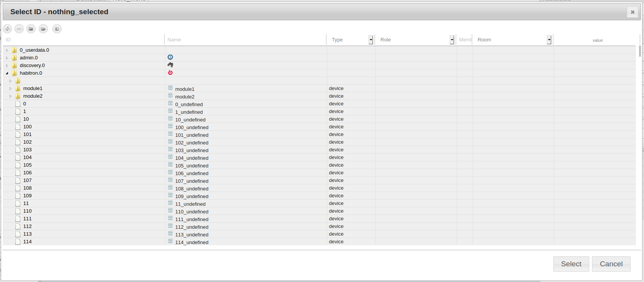Click the file icon of ID 108
Screen dimensions: 644x282
pyautogui.click(x=18, y=188)
